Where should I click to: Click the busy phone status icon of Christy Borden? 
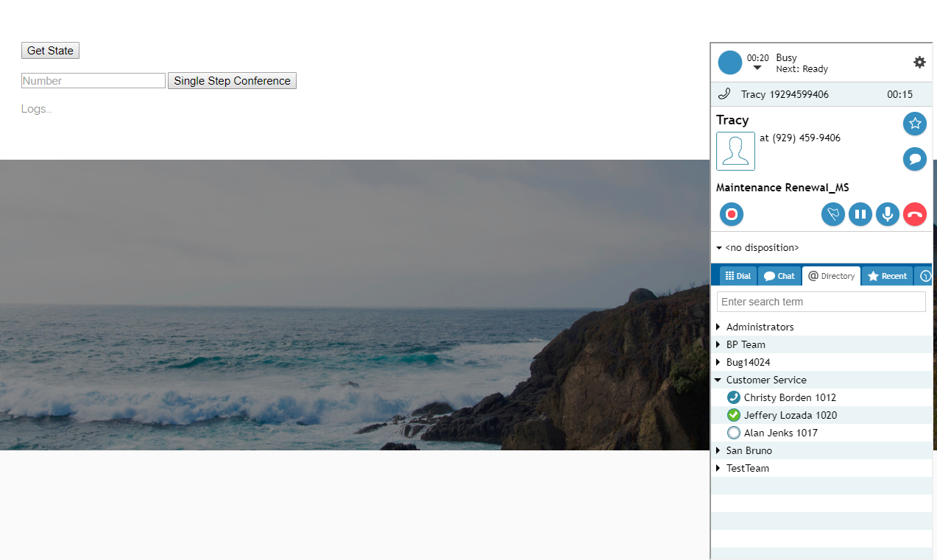(733, 397)
